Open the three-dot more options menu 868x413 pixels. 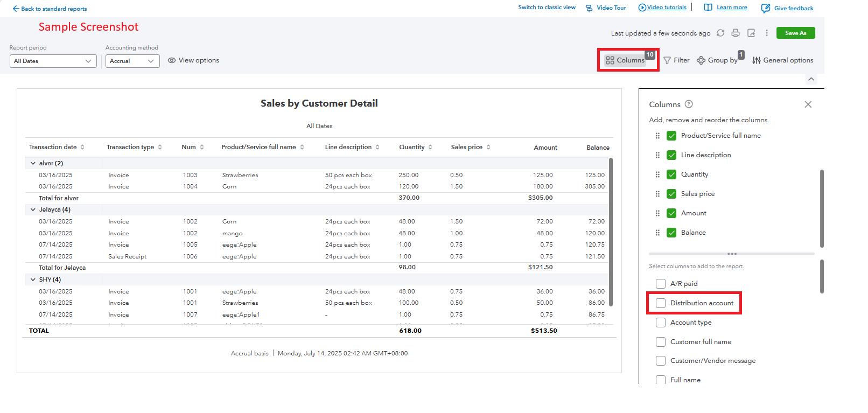767,33
